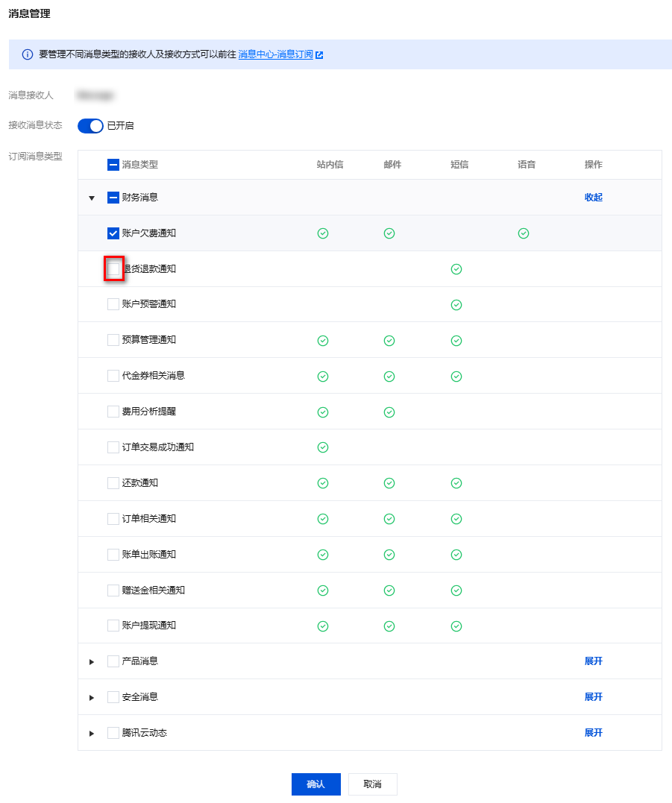Expand 产品消息 using its triangle arrow
672x803 pixels.
92,662
